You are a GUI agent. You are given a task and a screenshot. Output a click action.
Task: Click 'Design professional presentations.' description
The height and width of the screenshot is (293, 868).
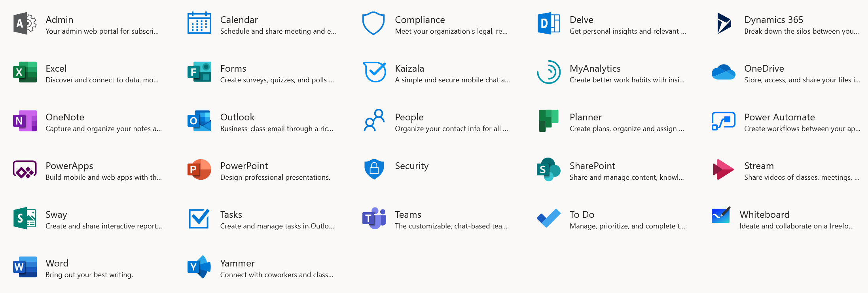click(275, 177)
